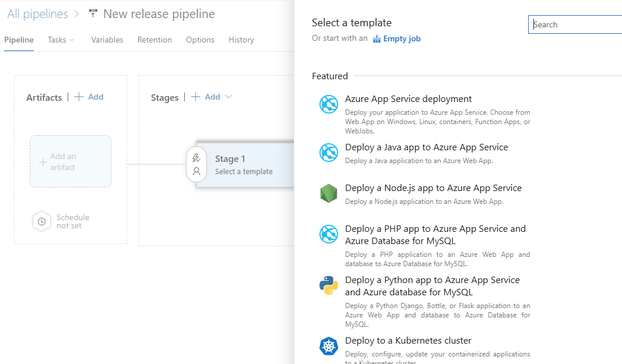Select Azure App Service deployment template title

pos(408,99)
